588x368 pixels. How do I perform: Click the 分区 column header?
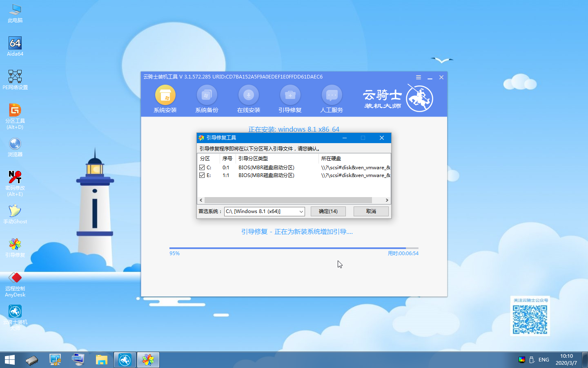pyautogui.click(x=208, y=159)
